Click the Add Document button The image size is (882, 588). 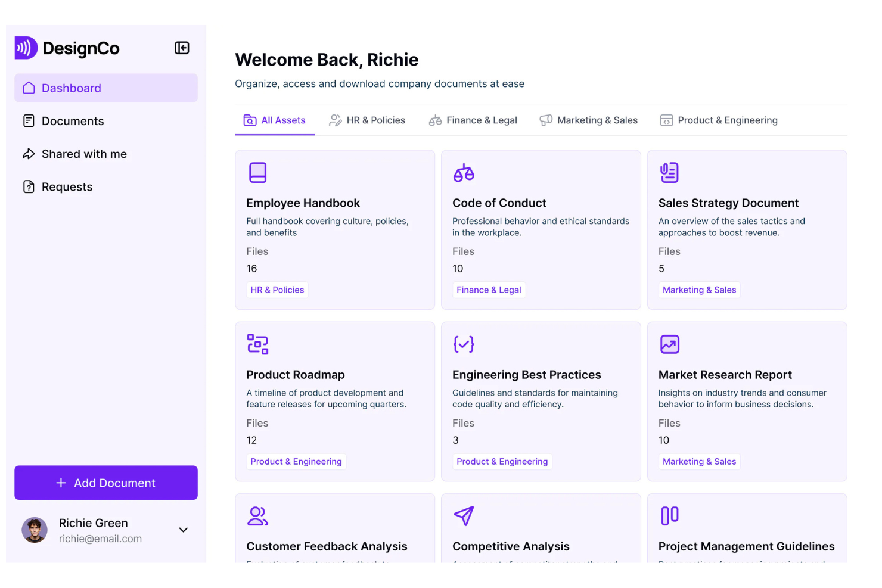106,483
